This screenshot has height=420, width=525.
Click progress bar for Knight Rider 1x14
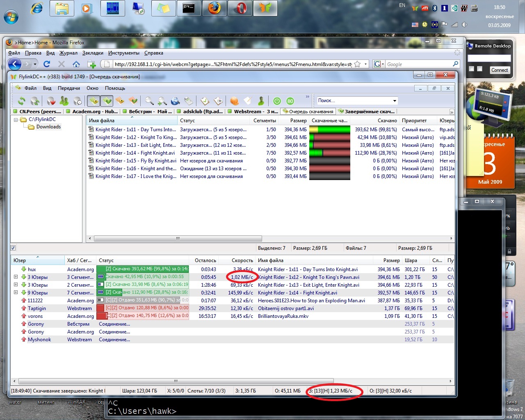329,153
